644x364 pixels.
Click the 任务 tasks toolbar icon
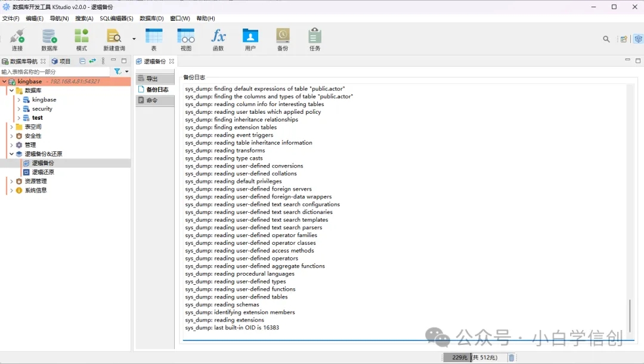[315, 39]
